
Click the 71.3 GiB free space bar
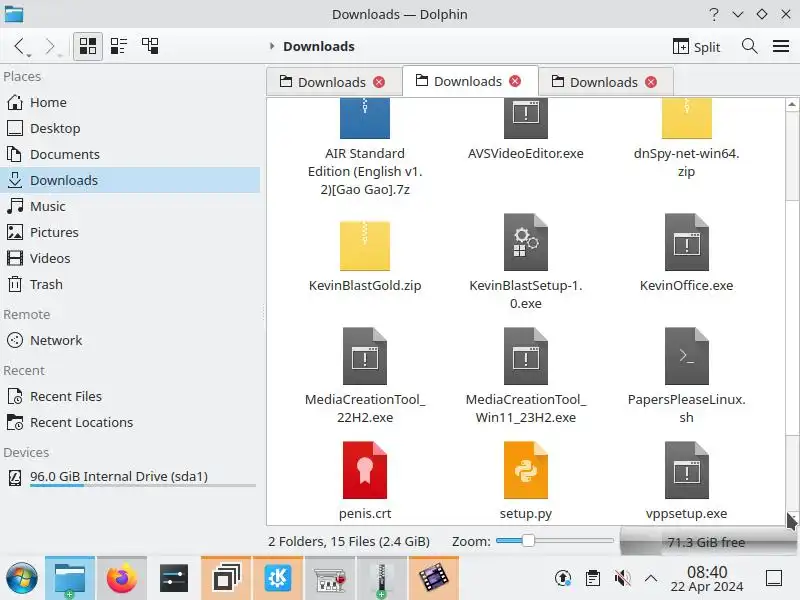[x=707, y=542]
